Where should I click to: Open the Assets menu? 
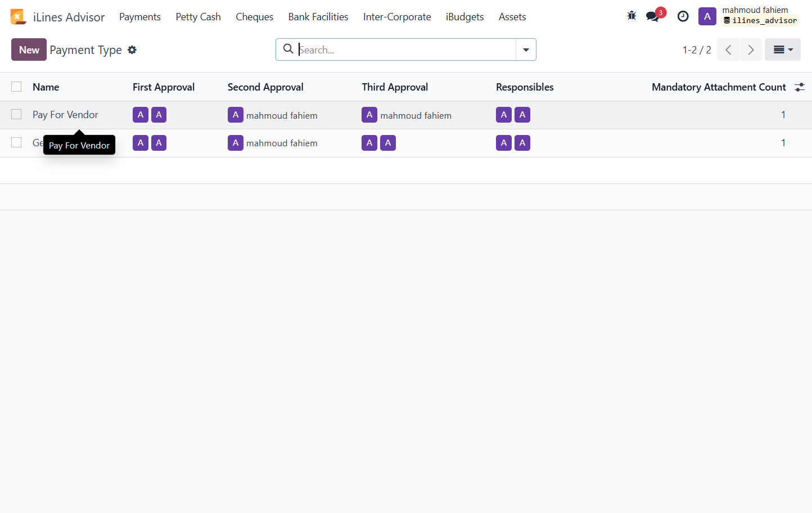click(x=512, y=17)
